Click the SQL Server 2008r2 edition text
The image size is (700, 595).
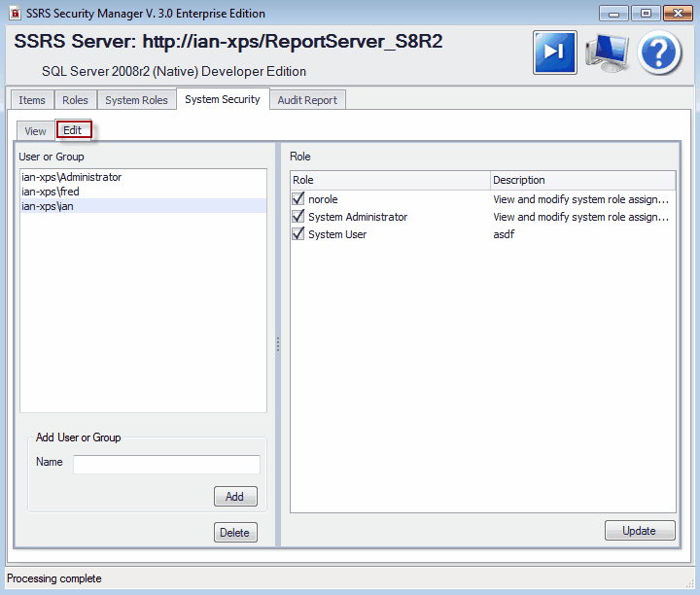174,71
